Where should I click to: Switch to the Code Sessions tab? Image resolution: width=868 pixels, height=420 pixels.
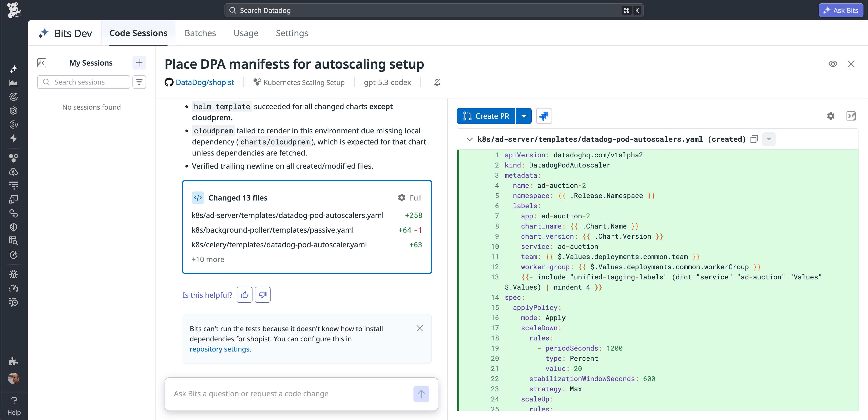pyautogui.click(x=139, y=33)
